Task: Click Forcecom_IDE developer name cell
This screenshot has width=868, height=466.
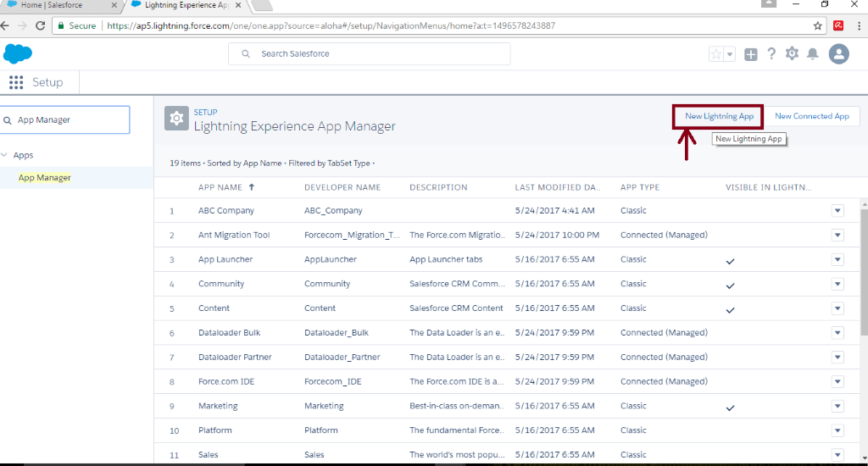Action: [x=332, y=381]
